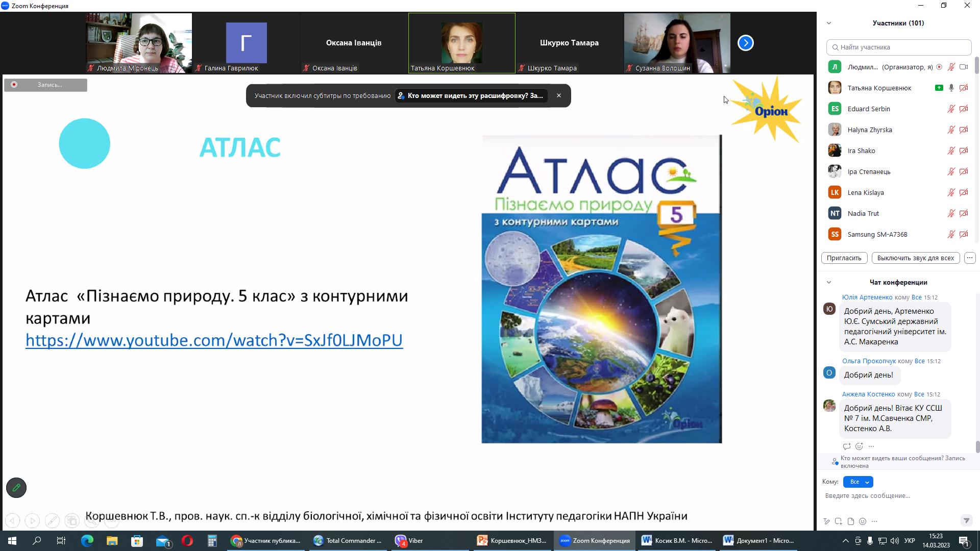Switch to Total Commander taskbar item

[x=348, y=540]
